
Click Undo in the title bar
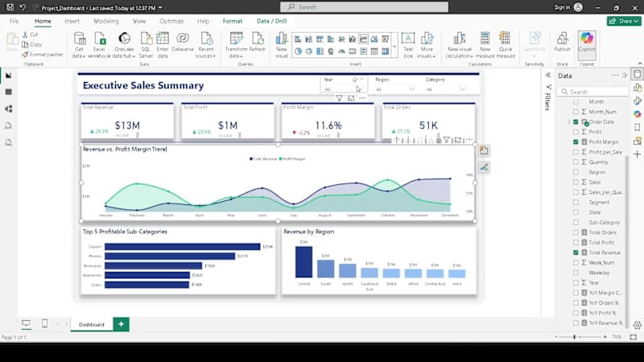(x=23, y=7)
